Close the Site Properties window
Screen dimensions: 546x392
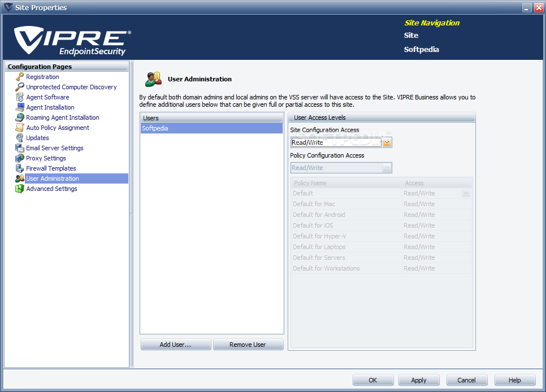(x=539, y=8)
